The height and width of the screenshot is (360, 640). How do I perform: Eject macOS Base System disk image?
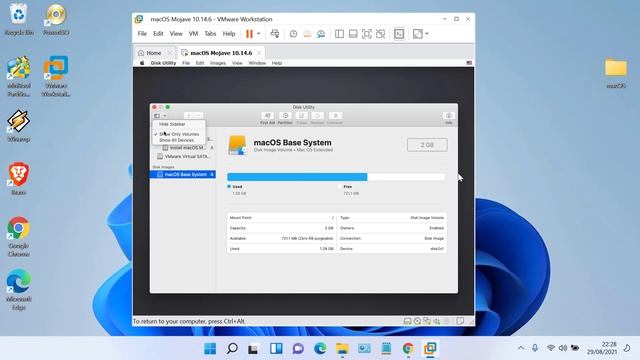pos(212,174)
